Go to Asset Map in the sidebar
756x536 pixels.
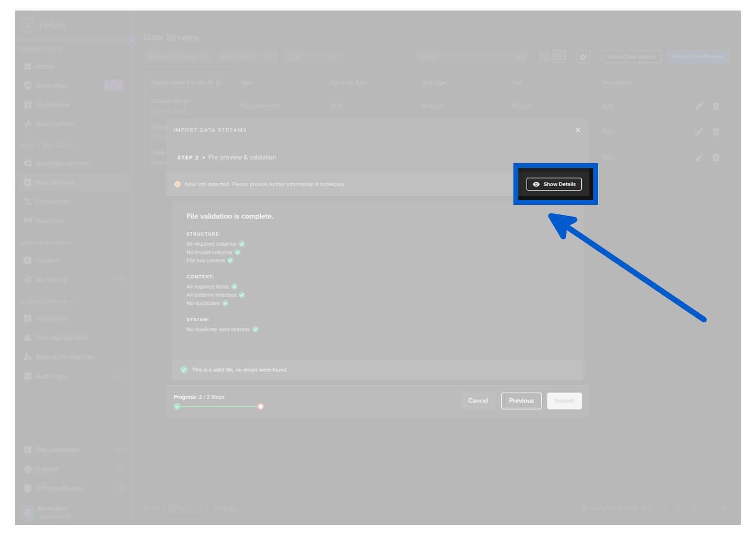[x=50, y=86]
